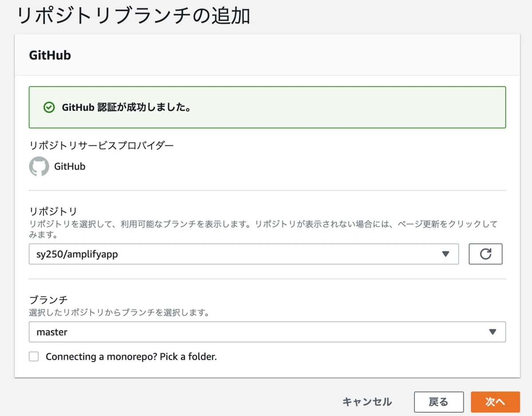
Task: Click the orange 次へ next button
Action: 495,402
